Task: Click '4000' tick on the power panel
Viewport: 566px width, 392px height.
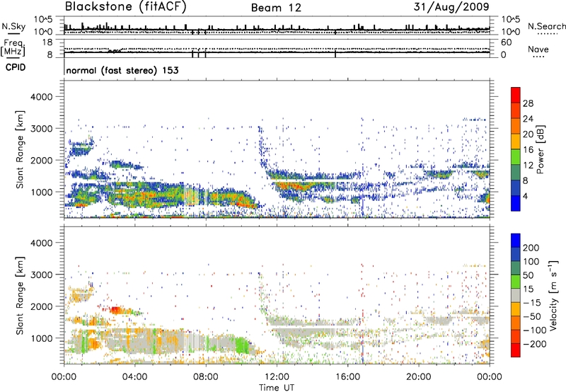Action: coord(41,97)
